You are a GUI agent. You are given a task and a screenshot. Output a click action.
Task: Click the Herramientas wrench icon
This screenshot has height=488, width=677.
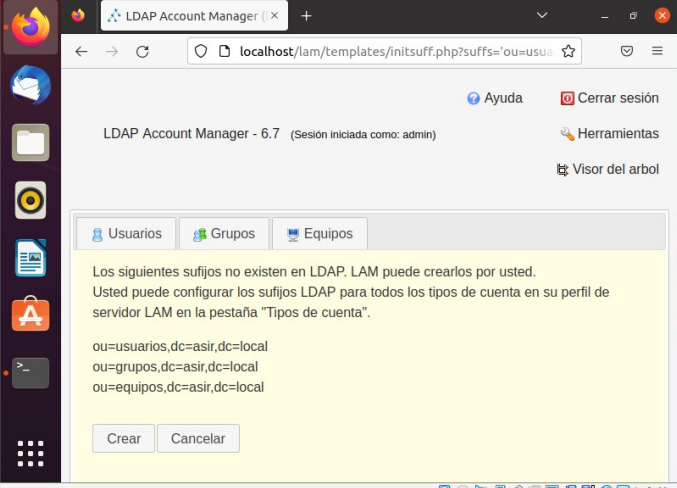point(567,134)
